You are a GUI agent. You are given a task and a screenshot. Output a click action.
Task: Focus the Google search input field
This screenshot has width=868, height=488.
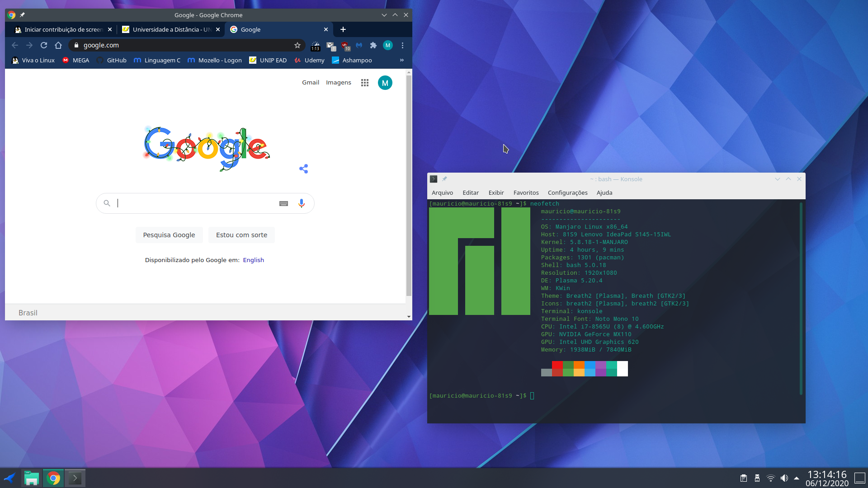pyautogui.click(x=197, y=203)
